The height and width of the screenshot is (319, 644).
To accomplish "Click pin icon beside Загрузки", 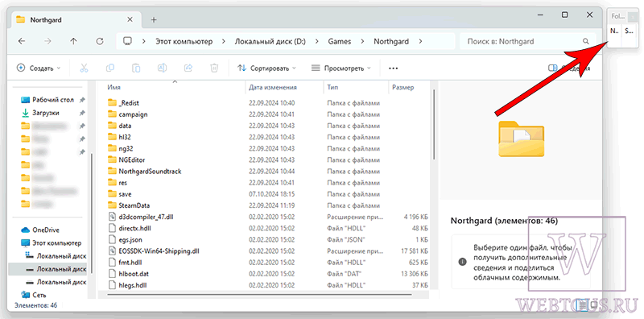I will point(82,113).
